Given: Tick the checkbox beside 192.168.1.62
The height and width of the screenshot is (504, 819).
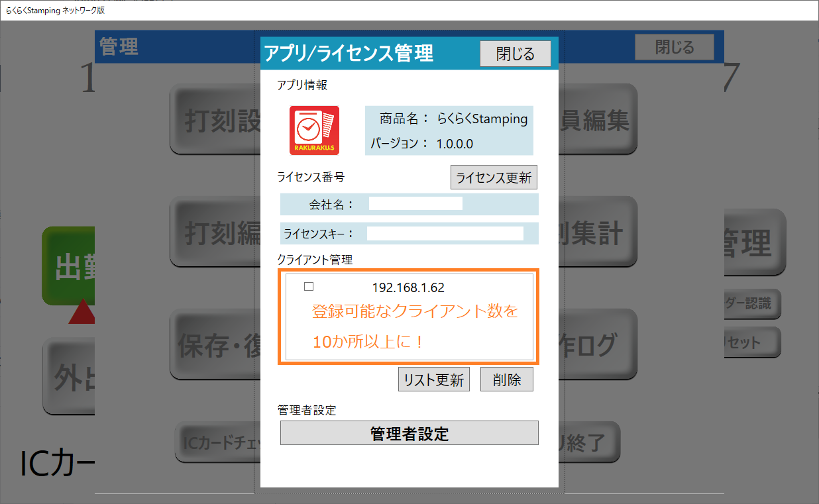Looking at the screenshot, I should 308,287.
